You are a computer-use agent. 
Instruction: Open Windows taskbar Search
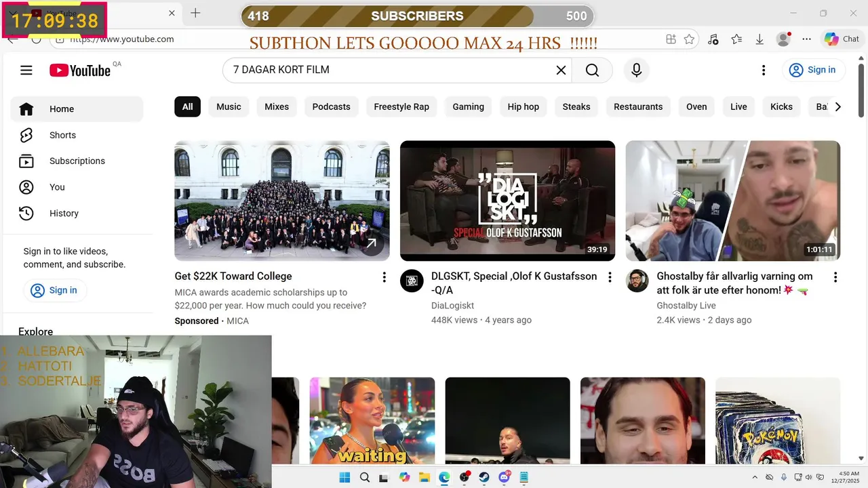point(365,477)
